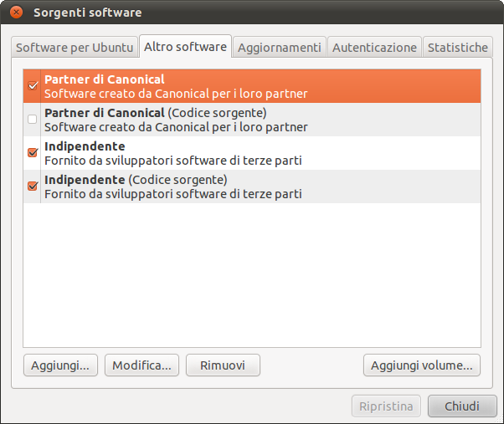Screen dimensions: 504x424
Task: Uncheck the first Partner di Canonical checkbox
Action: tap(33, 85)
